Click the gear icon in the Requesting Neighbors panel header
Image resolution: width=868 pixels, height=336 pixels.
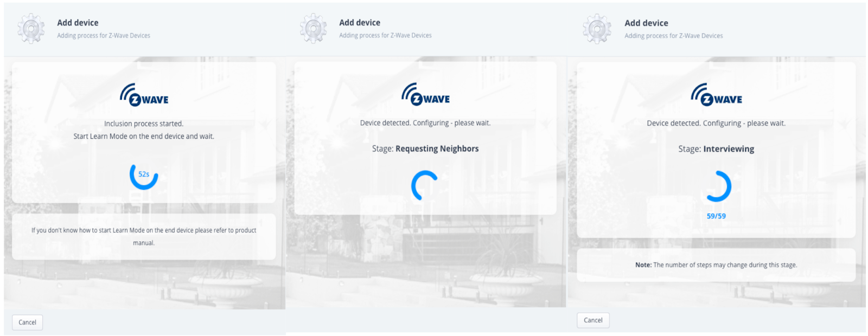point(313,29)
